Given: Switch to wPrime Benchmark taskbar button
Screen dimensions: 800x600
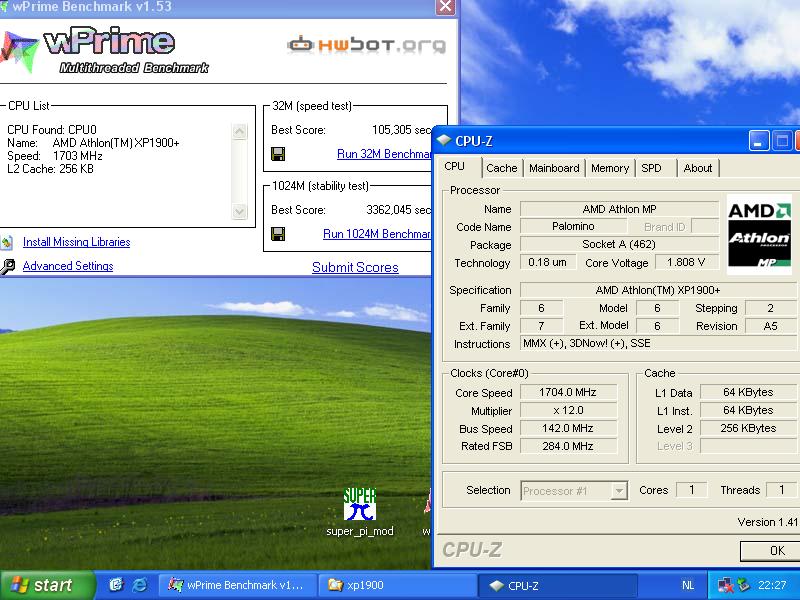Looking at the screenshot, I should (237, 585).
